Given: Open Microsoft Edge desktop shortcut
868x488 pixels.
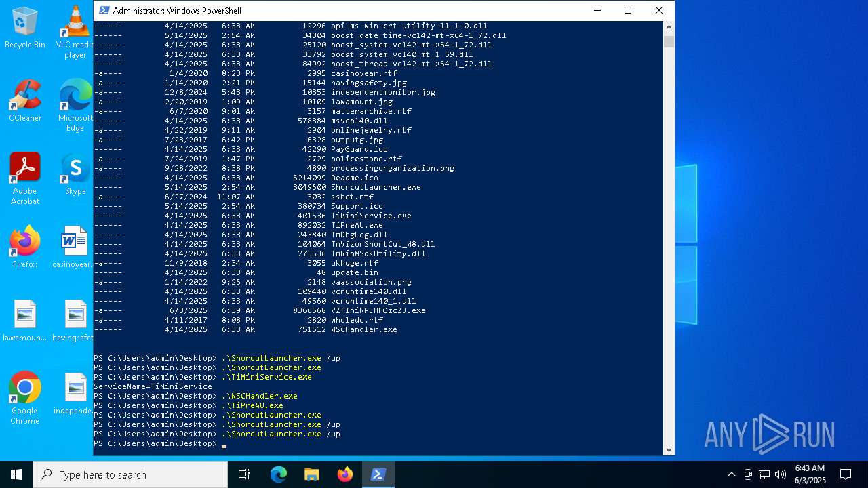Looking at the screenshot, I should point(75,105).
